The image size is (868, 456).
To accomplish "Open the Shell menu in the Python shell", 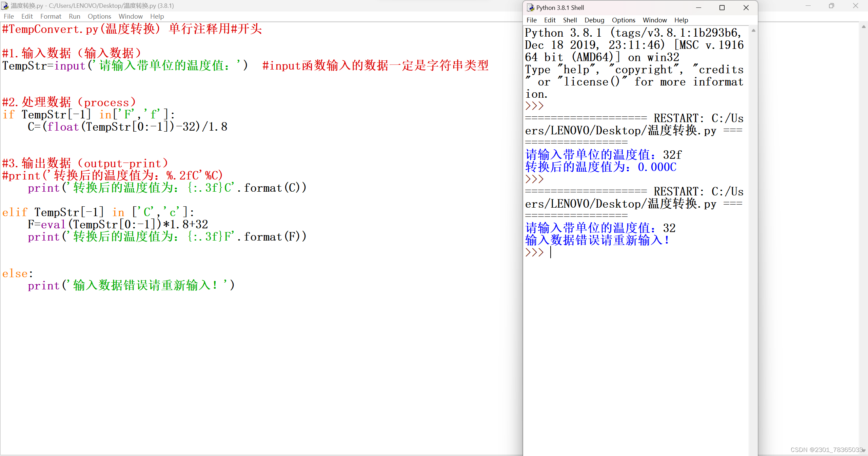I will click(570, 20).
